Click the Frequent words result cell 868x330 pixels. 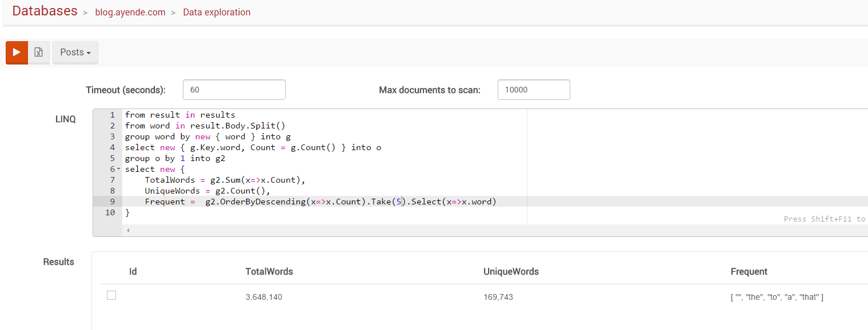click(x=777, y=297)
